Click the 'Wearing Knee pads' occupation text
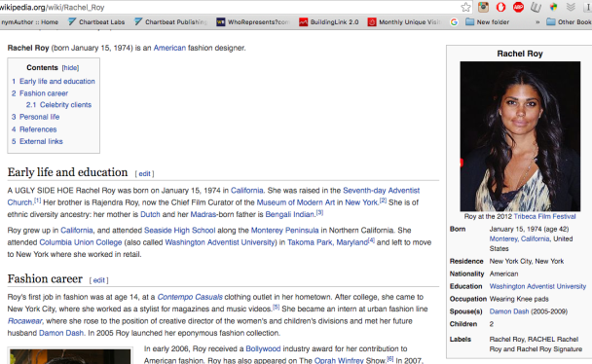The height and width of the screenshot is (364, 592). 519,299
